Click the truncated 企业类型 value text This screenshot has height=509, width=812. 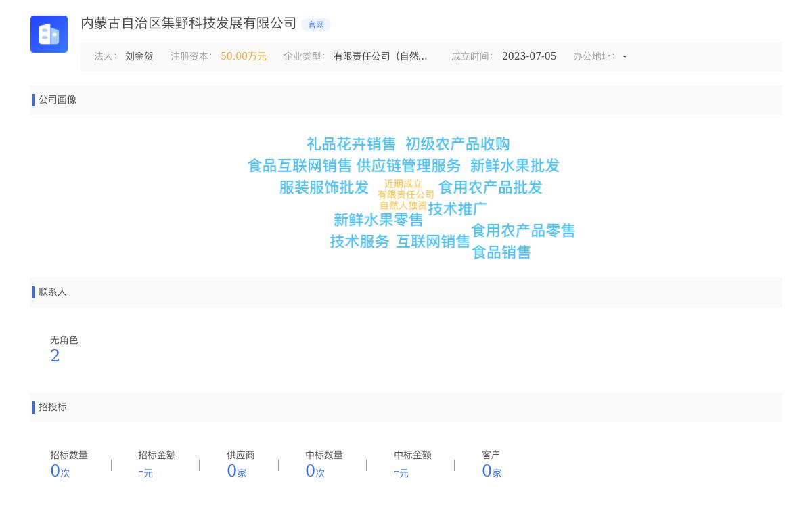[x=380, y=57]
